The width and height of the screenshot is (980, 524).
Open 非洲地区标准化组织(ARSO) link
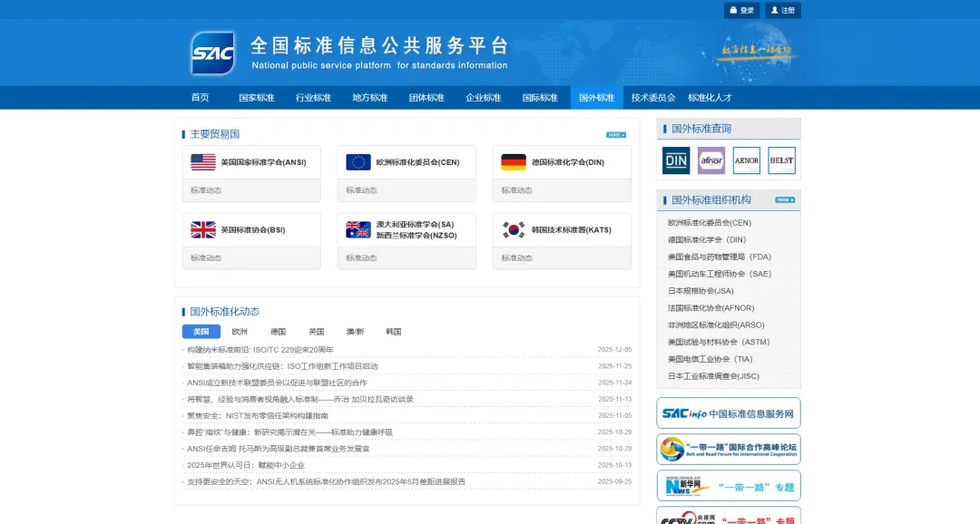716,325
